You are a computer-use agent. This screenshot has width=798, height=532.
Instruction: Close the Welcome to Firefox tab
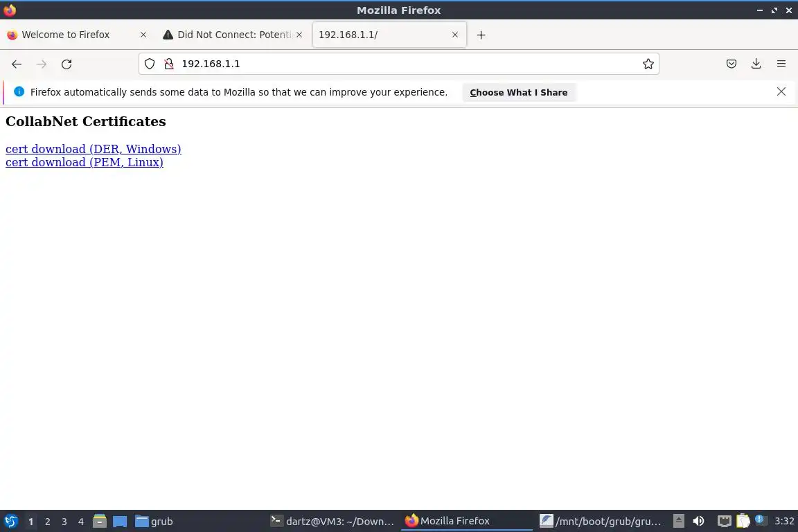[x=143, y=35]
